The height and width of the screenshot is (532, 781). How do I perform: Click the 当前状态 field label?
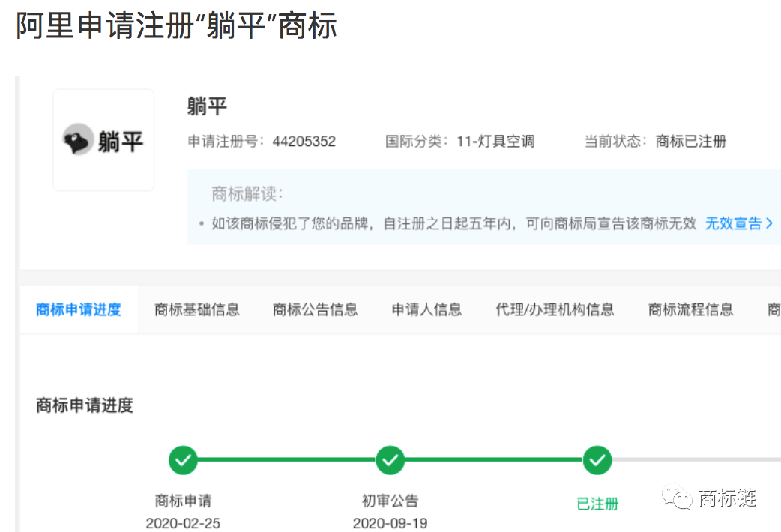[x=615, y=142]
